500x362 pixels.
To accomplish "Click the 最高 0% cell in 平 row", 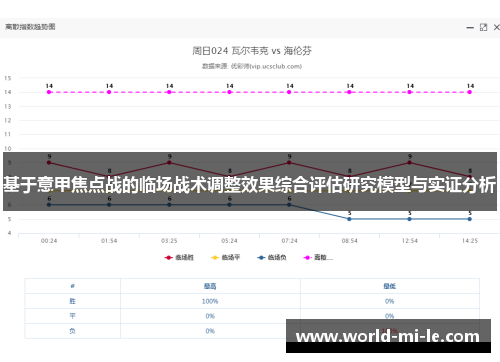I will 210,316.
